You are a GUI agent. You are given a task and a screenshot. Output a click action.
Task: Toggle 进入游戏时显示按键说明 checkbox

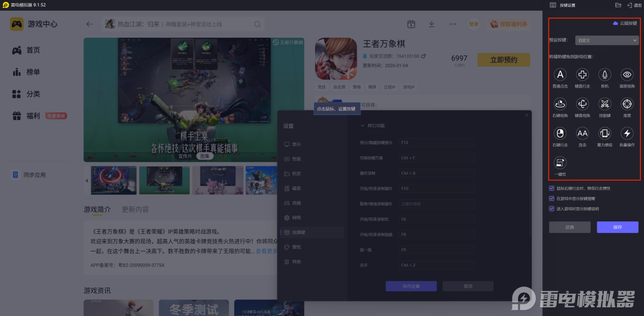(552, 209)
